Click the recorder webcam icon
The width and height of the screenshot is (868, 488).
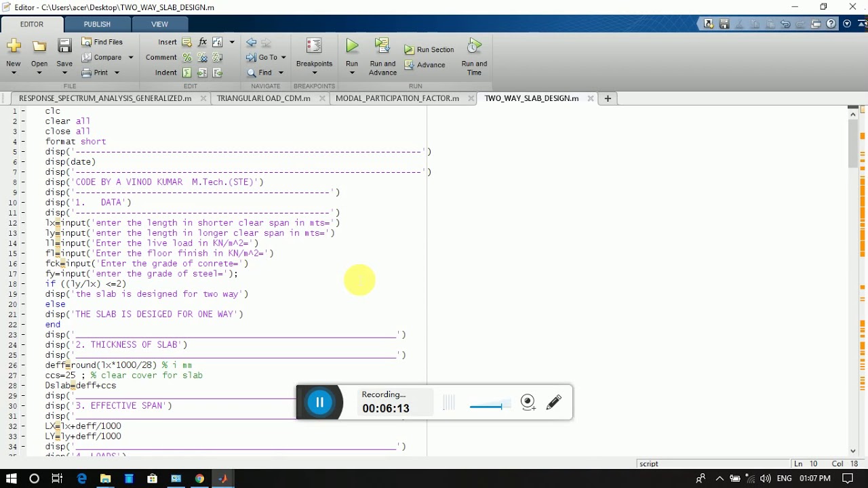pyautogui.click(x=528, y=403)
